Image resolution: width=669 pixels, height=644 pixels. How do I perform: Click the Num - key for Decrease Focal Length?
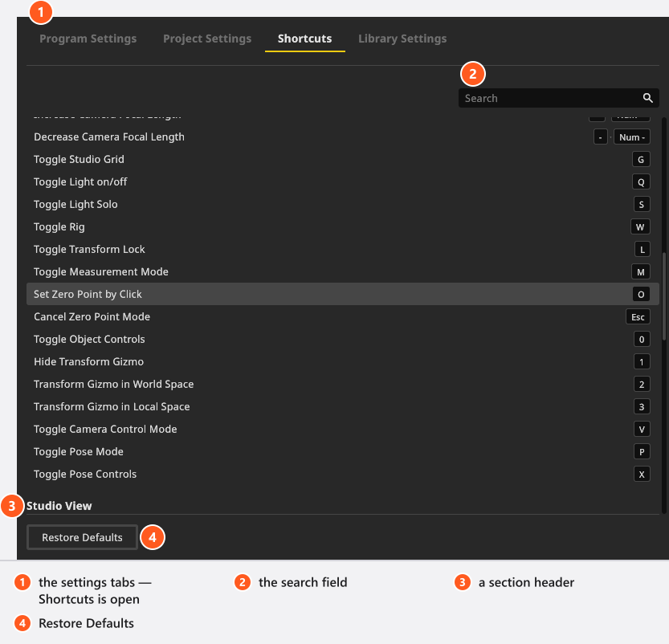click(x=632, y=137)
